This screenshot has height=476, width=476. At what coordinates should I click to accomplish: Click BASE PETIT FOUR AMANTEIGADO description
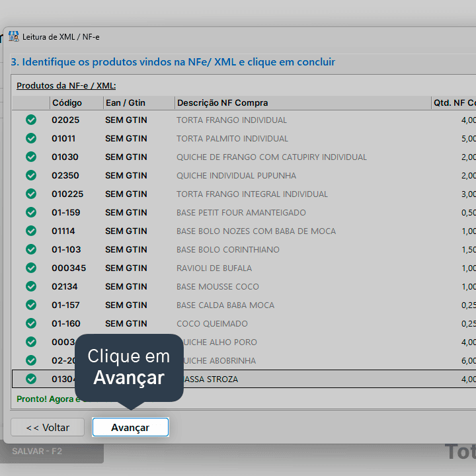click(241, 212)
